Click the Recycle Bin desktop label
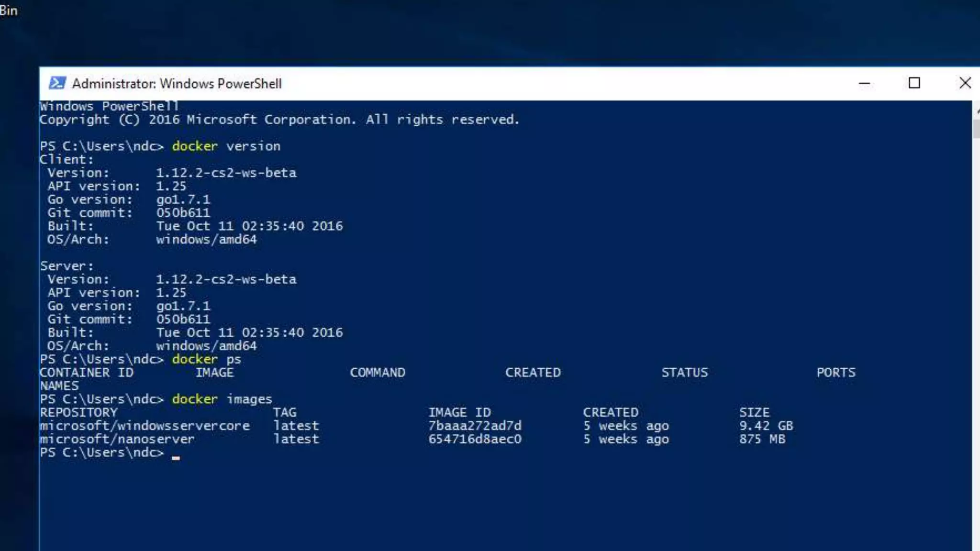 tap(9, 11)
